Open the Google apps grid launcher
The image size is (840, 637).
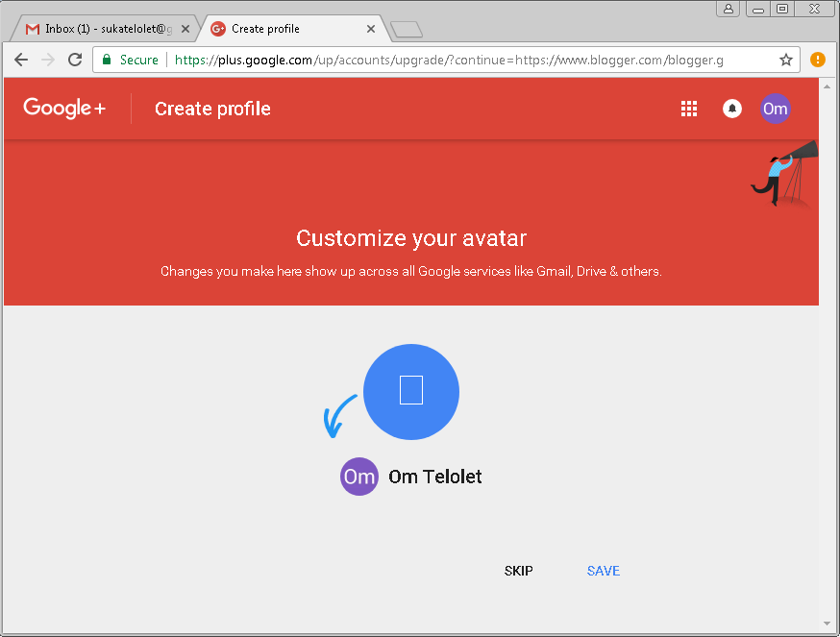[x=689, y=109]
